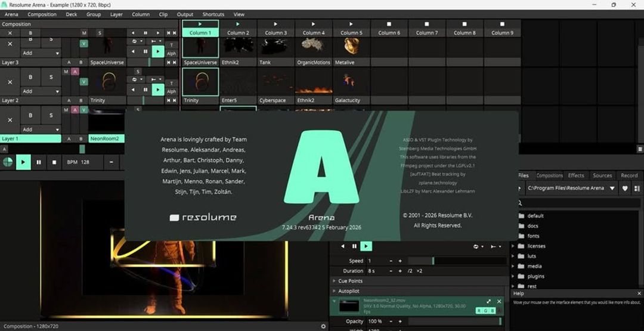Toggle the R color channel
This screenshot has width=644, height=331.
pos(479,311)
